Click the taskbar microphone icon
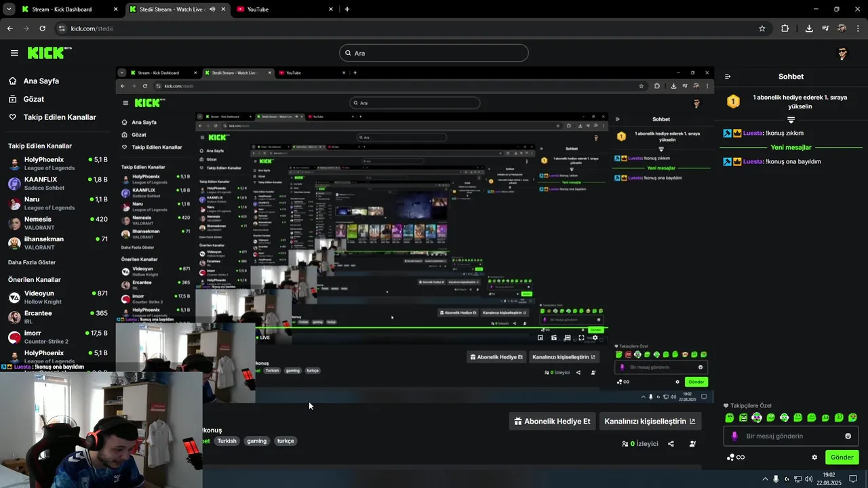This screenshot has height=488, width=868. [776, 479]
